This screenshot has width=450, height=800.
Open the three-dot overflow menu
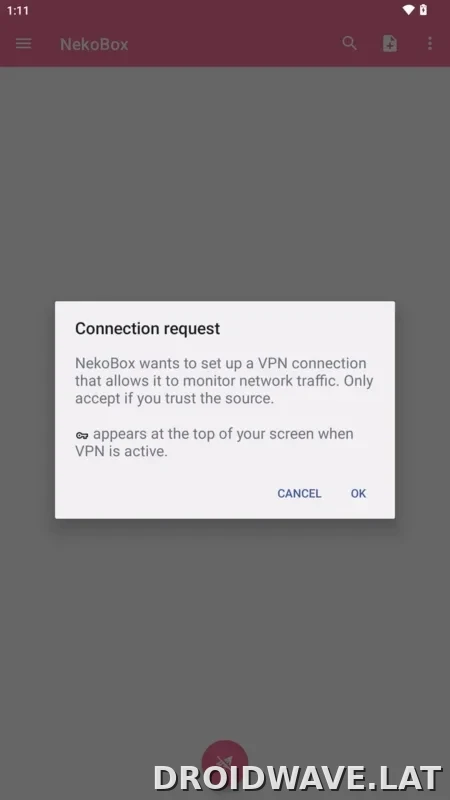click(x=430, y=43)
